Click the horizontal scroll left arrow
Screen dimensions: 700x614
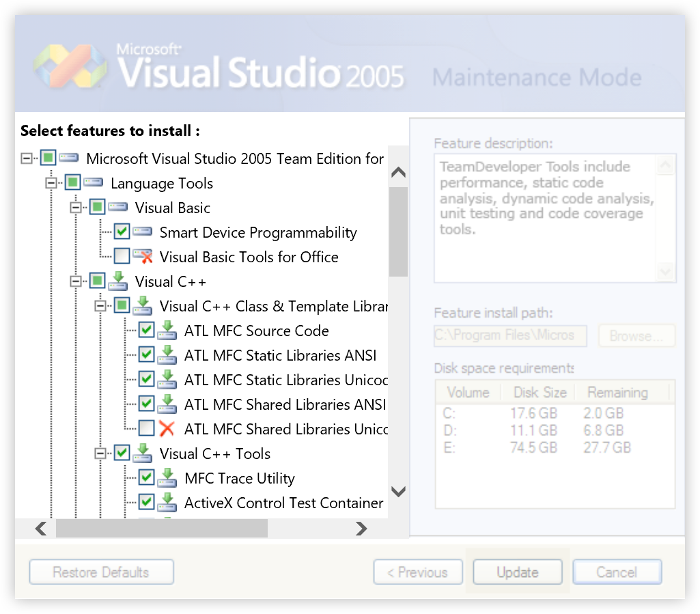tap(41, 528)
